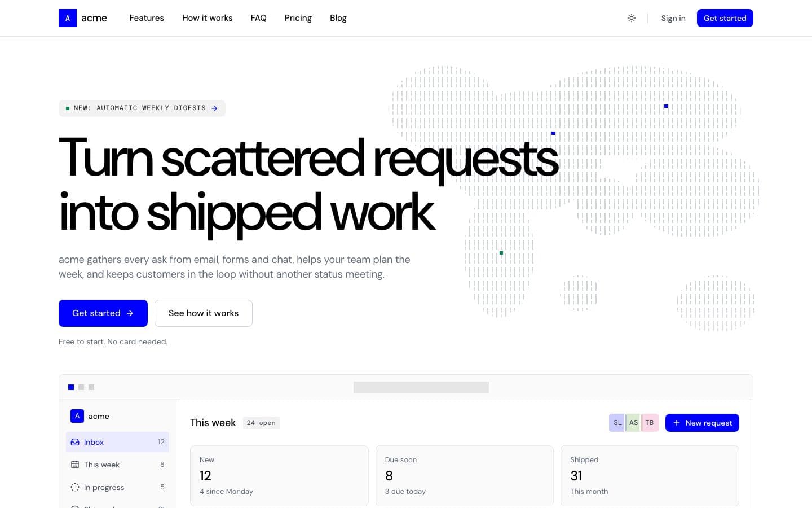Image resolution: width=812 pixels, height=508 pixels.
Task: Click the '3 due today' text
Action: (x=405, y=492)
